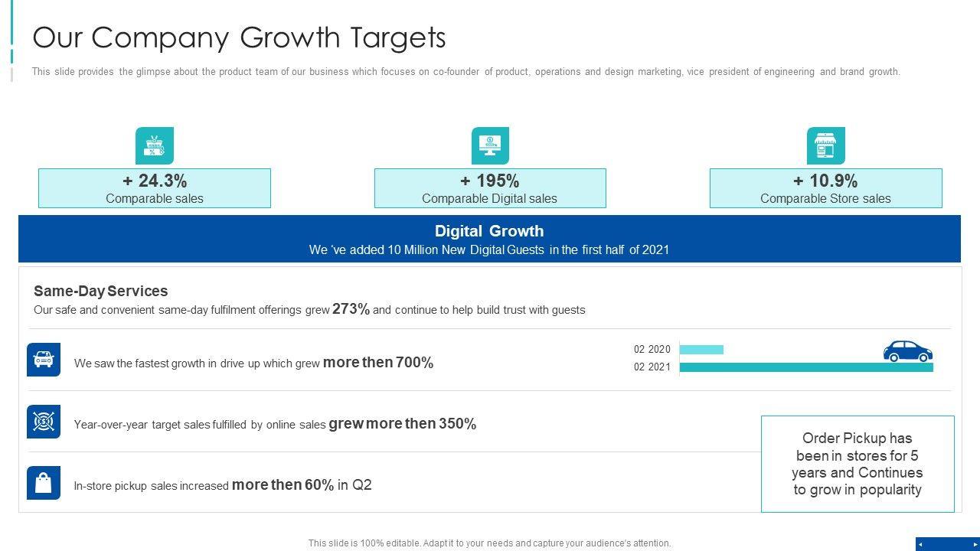Click the +195% Comparable Digital sales box
This screenshot has height=551, width=980.
490,188
